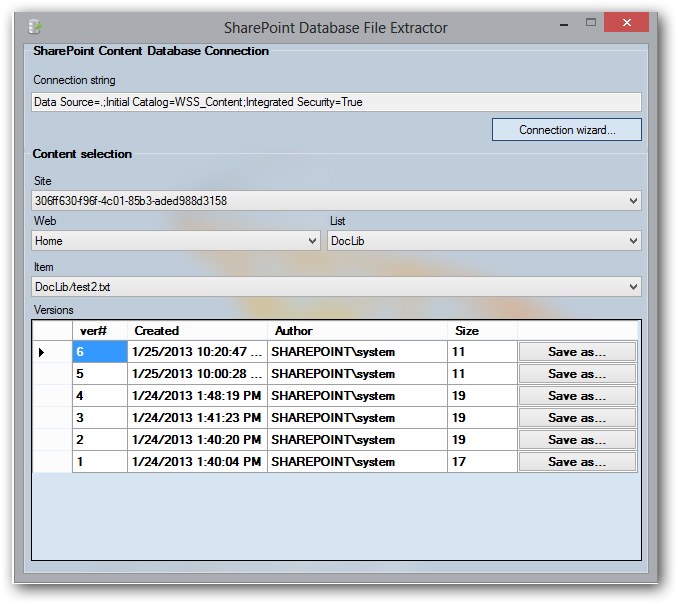The image size is (678, 604).
Task: Save version 3 with Save as
Action: (x=577, y=418)
